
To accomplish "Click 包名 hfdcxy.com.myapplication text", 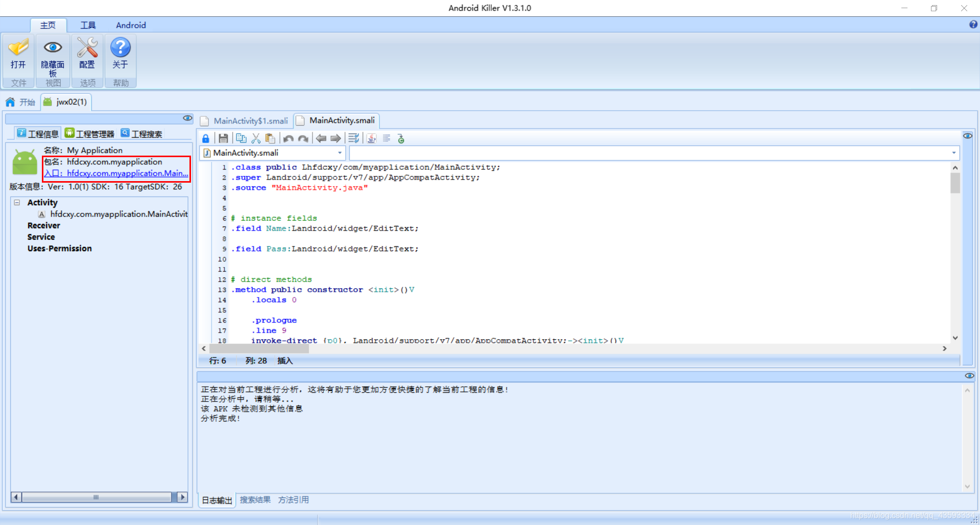I will pyautogui.click(x=103, y=162).
